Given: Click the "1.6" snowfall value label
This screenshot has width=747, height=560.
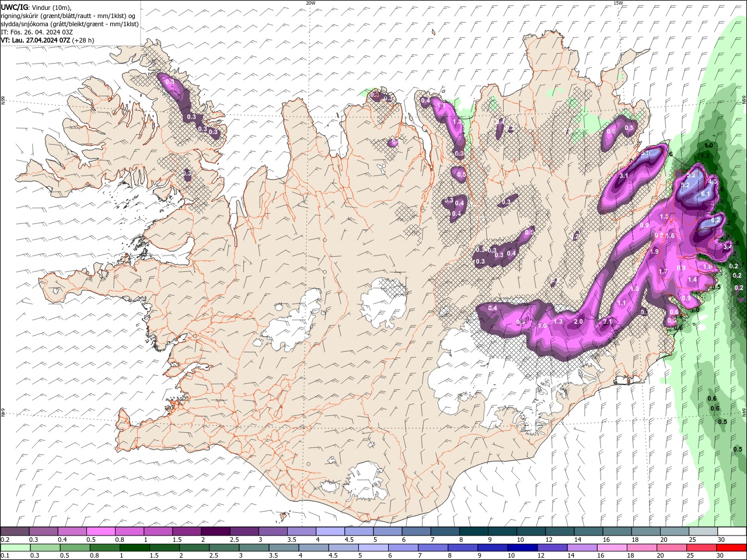Looking at the screenshot, I should tap(671, 236).
